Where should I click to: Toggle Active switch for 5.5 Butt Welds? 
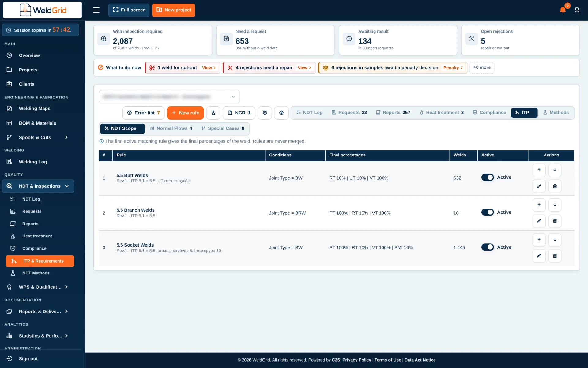[x=488, y=178]
